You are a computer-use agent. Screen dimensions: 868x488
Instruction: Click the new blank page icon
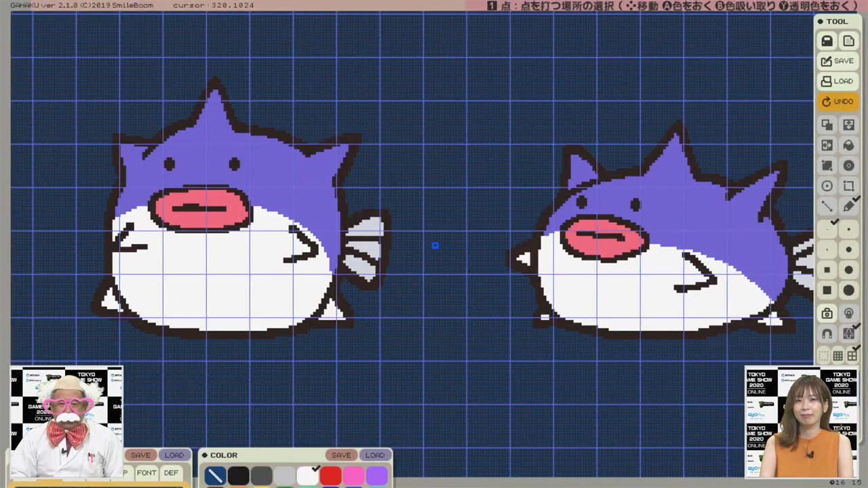click(x=848, y=41)
